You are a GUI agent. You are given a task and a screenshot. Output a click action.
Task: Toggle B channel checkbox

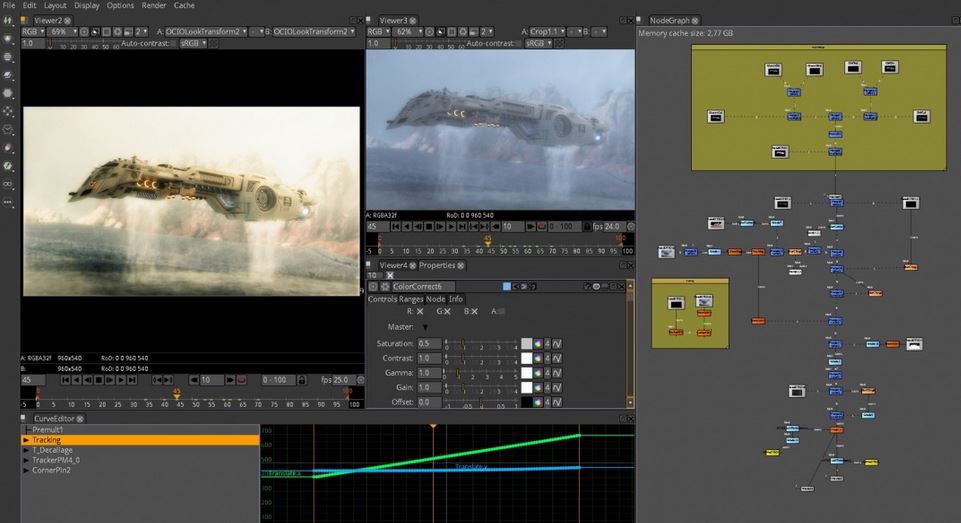click(474, 311)
